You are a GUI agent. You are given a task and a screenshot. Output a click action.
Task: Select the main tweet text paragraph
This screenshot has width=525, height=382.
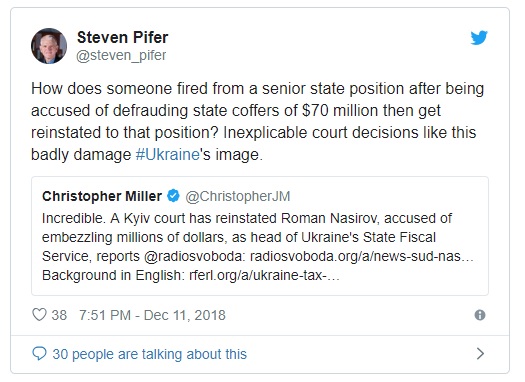tap(258, 122)
